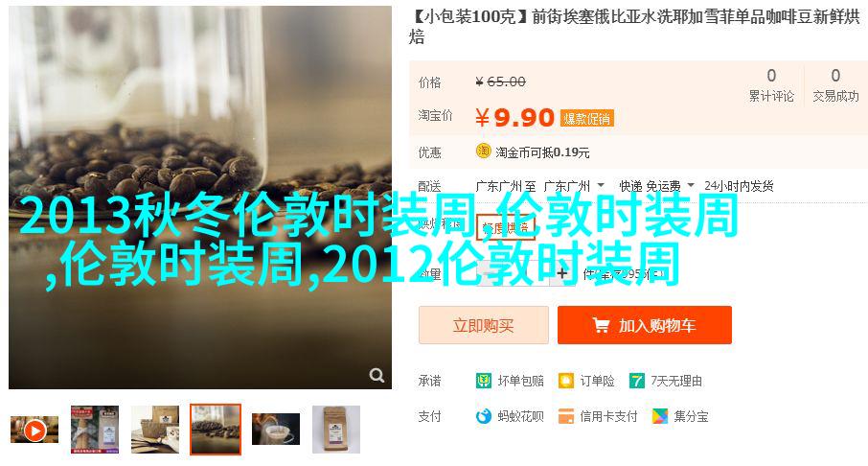Select the coffee cup thumbnail

pyautogui.click(x=276, y=429)
